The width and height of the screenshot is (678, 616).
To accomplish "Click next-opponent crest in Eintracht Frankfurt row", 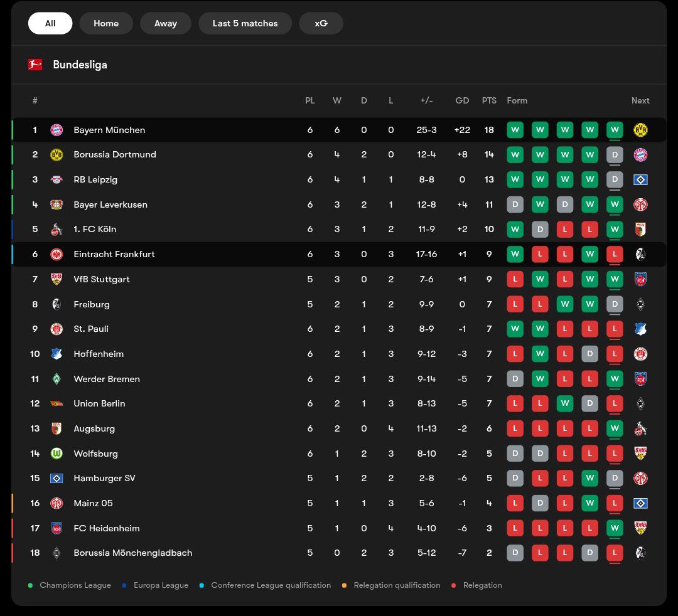I will click(640, 254).
